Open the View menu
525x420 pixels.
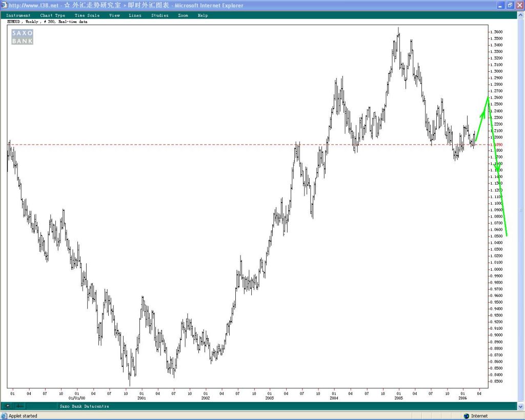point(114,15)
